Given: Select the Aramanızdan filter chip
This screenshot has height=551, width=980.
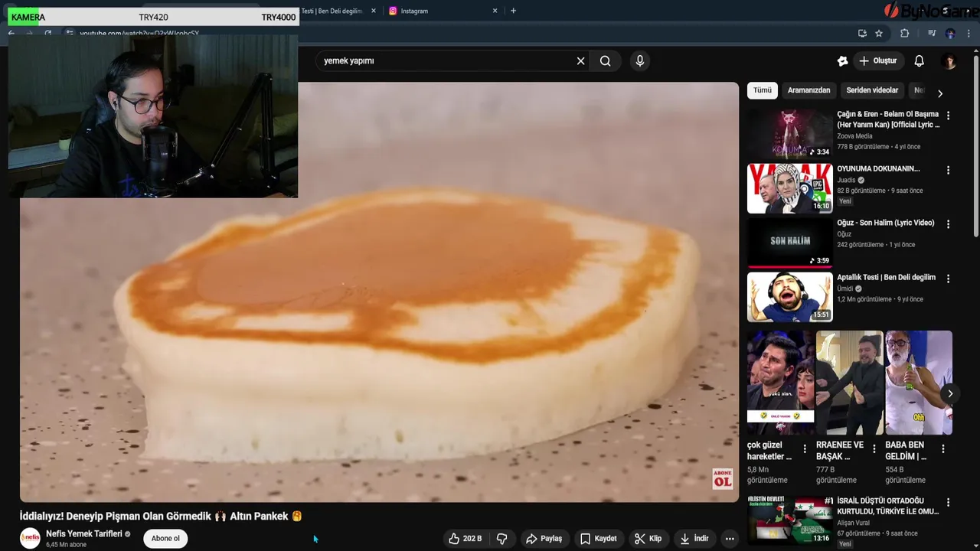Looking at the screenshot, I should click(x=808, y=90).
